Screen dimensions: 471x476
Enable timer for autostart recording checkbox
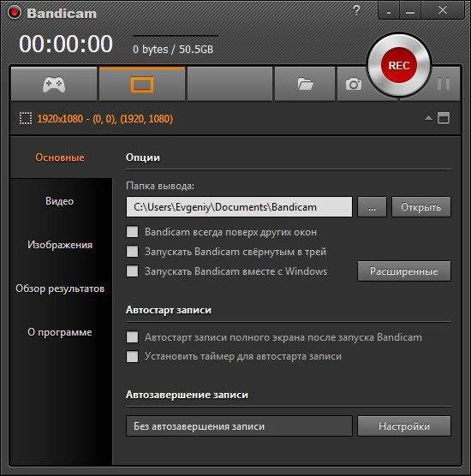[132, 356]
